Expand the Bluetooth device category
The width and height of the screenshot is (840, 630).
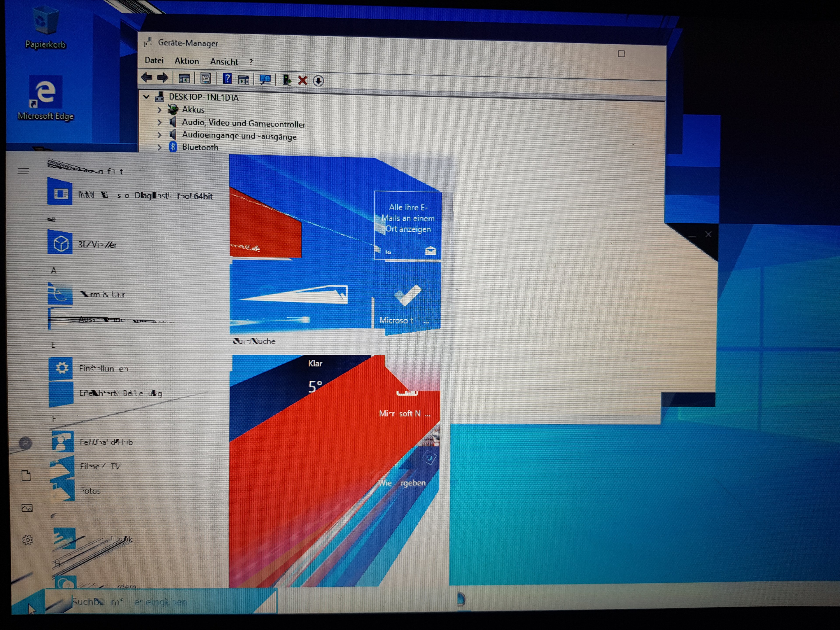coord(159,147)
